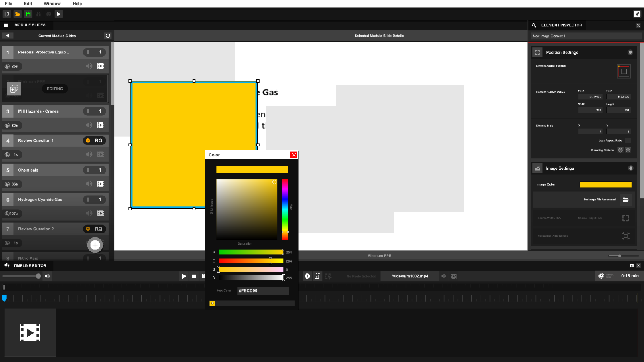Select the Element Anchor Position box
Screen dimensions: 644x362
coord(624,71)
